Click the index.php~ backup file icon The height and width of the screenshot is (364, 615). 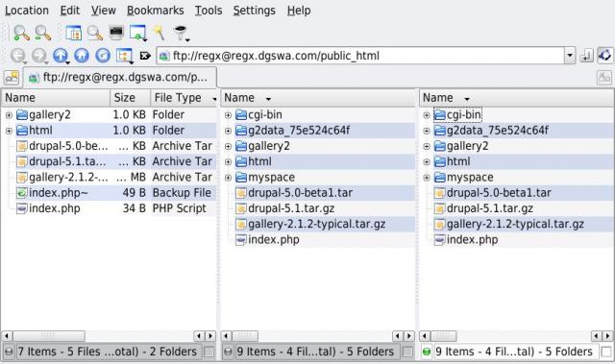coord(22,193)
